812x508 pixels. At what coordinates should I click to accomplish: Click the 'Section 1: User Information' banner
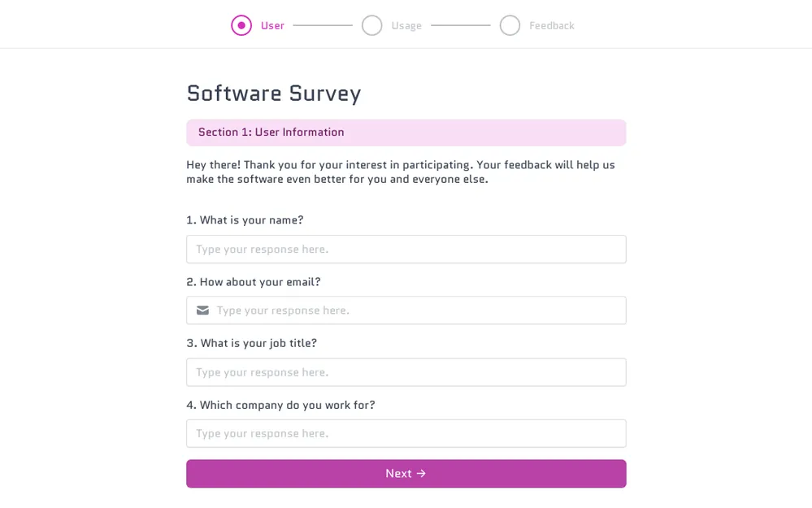pyautogui.click(x=406, y=132)
